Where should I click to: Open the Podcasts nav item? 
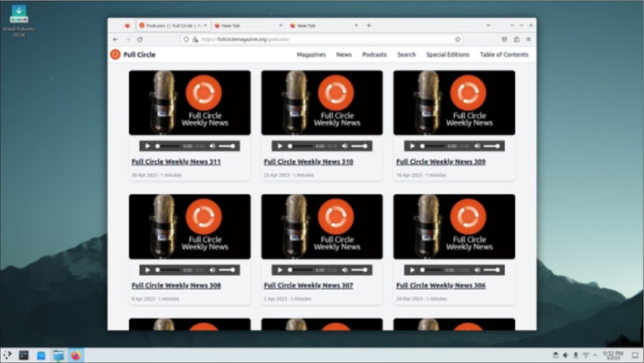click(x=374, y=55)
